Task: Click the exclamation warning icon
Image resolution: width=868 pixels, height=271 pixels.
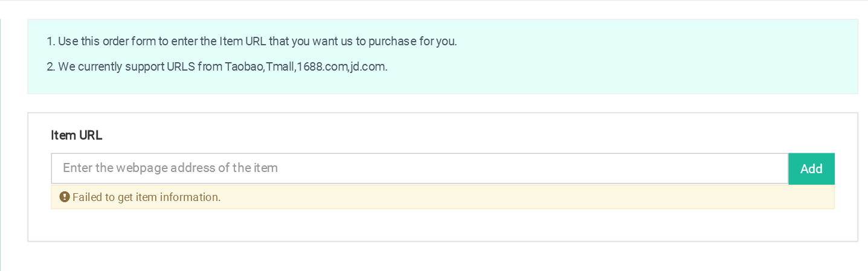Action: tap(65, 197)
